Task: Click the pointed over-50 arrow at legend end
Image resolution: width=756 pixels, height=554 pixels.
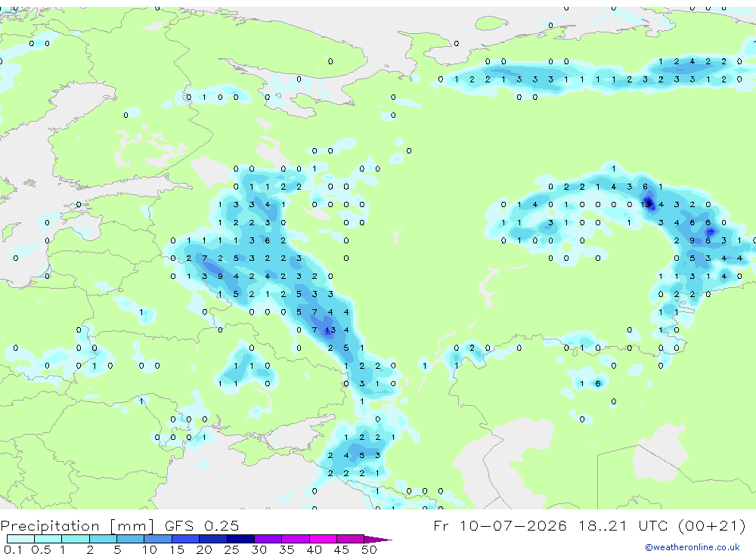Action: [378, 540]
